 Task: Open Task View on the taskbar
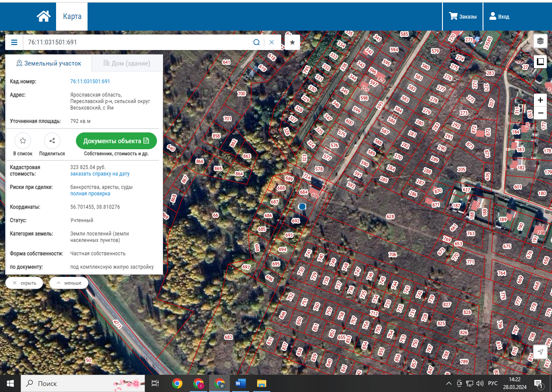pyautogui.click(x=155, y=383)
